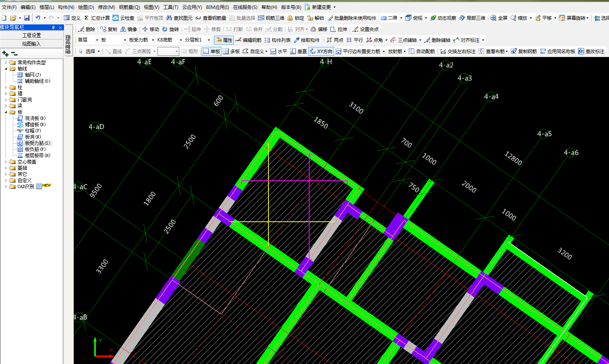Click the new file icon
The width and height of the screenshot is (609, 364).
coord(4,18)
